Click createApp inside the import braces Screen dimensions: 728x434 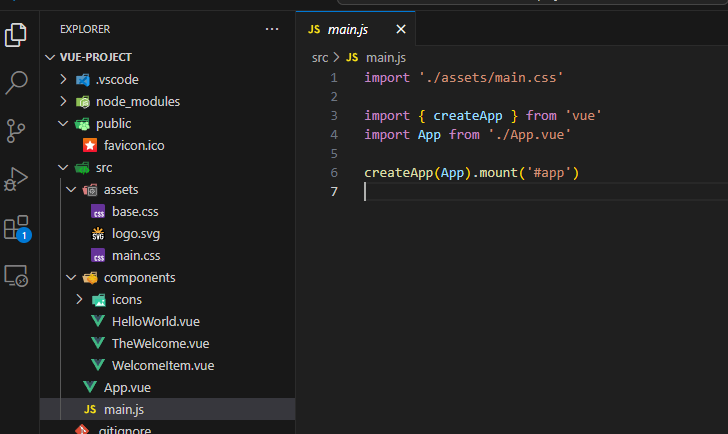[468, 116]
